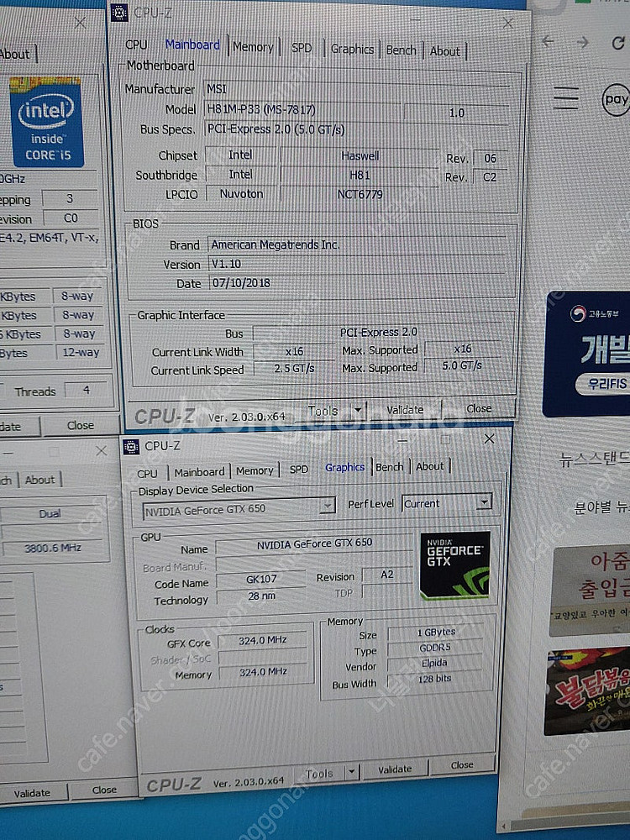
Task: Click LPCIO NCT6779 value field
Action: pos(360,194)
